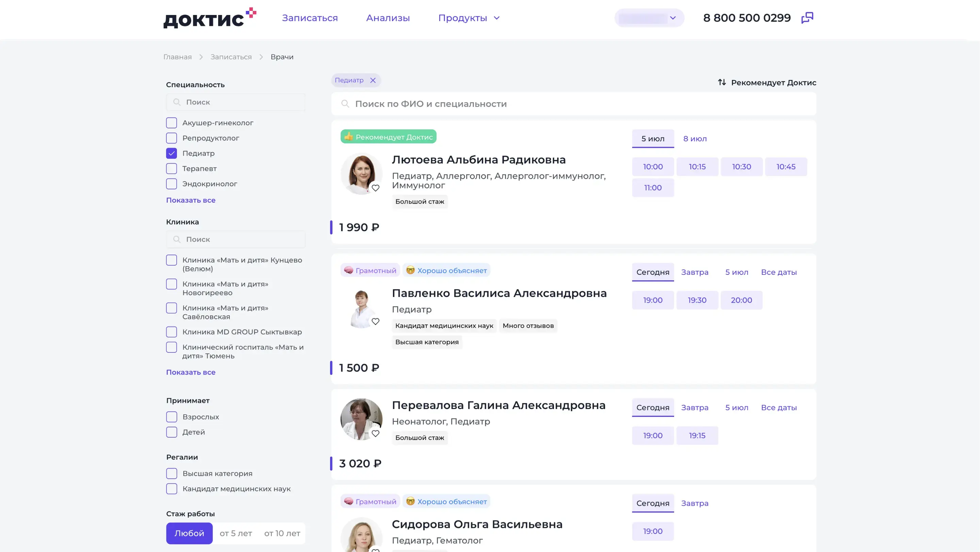Remove the Педиатр filter chip
The width and height of the screenshot is (980, 552).
(373, 80)
